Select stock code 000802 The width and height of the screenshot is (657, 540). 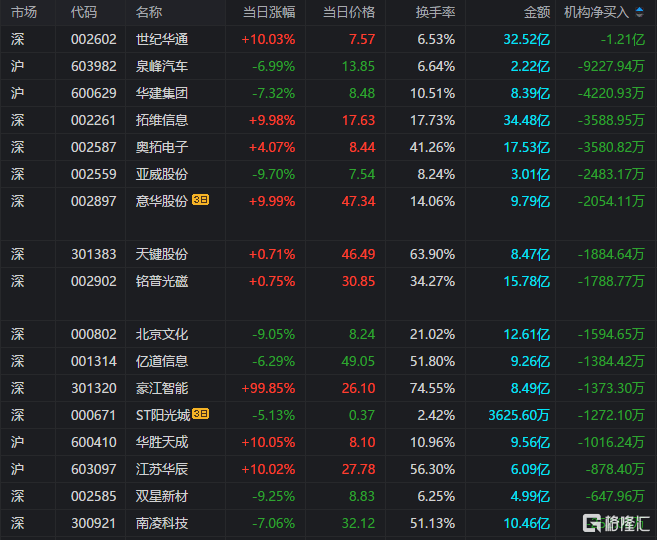pyautogui.click(x=93, y=334)
